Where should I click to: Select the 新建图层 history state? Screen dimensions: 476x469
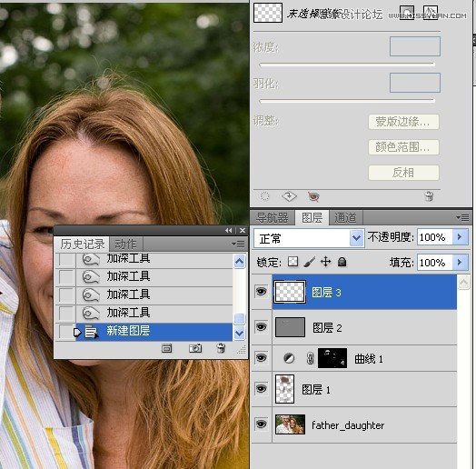(154, 332)
